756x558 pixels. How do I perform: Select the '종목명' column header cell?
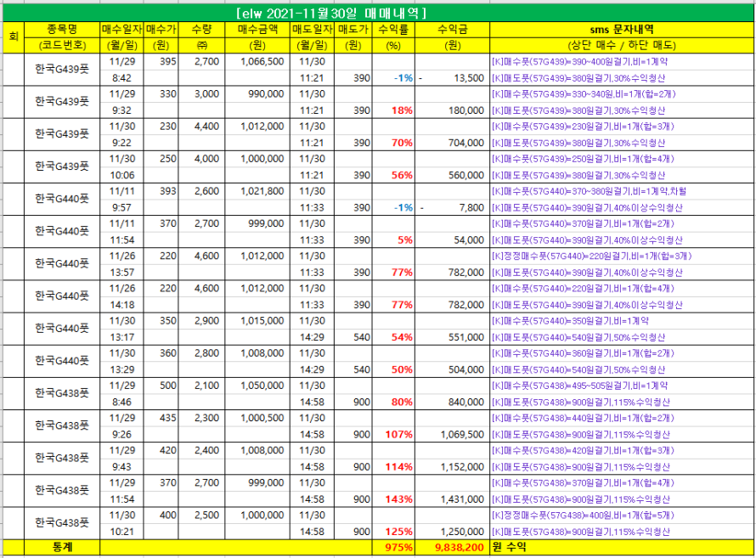coord(61,30)
